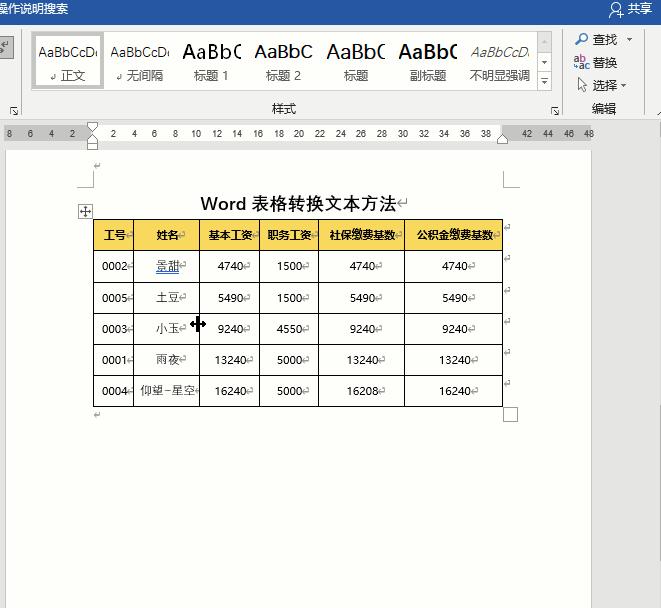The width and height of the screenshot is (661, 608).
Task: Click the 5490 cell in the 公积金缴费基数 column
Action: (x=454, y=298)
